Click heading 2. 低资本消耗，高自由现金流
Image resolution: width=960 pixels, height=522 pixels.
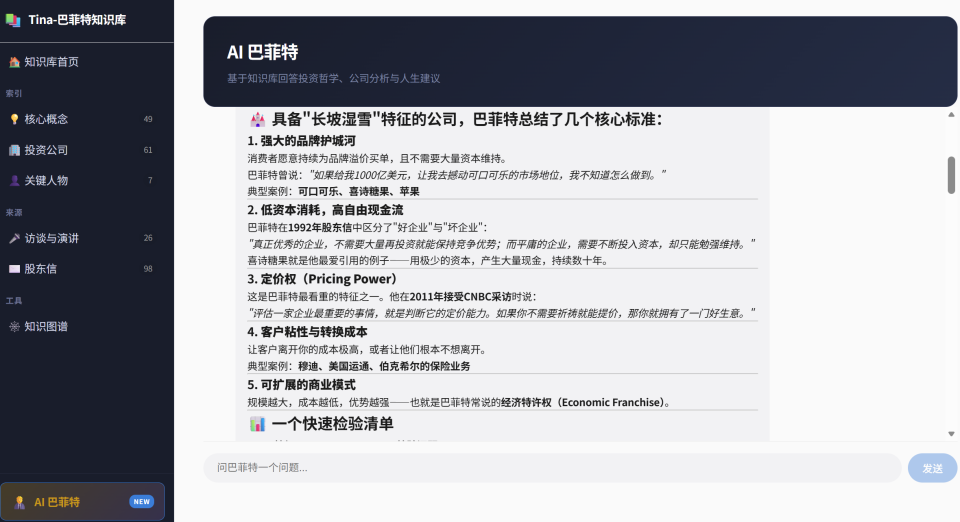[x=325, y=210]
